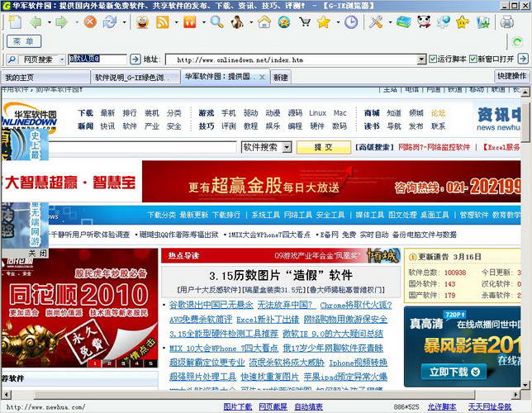
Task: Open the shopping cart icon
Action: click(305, 22)
